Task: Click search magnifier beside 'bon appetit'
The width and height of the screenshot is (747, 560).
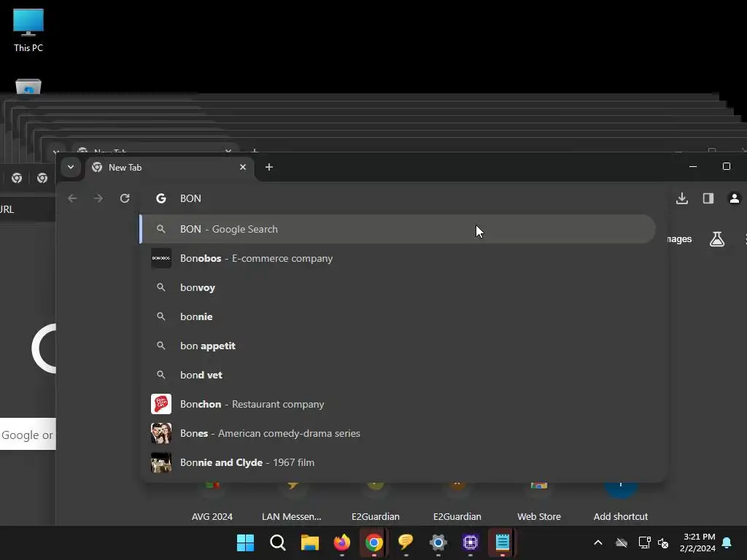Action: (x=161, y=346)
